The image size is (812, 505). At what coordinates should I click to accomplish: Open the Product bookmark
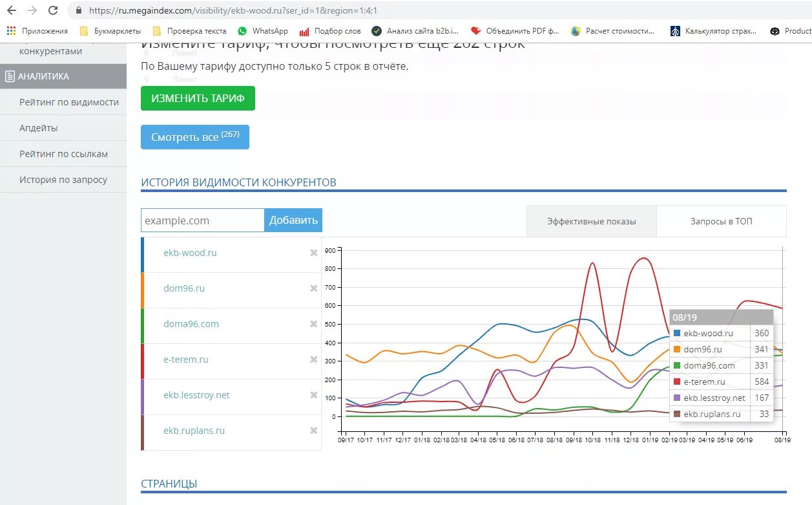(791, 30)
